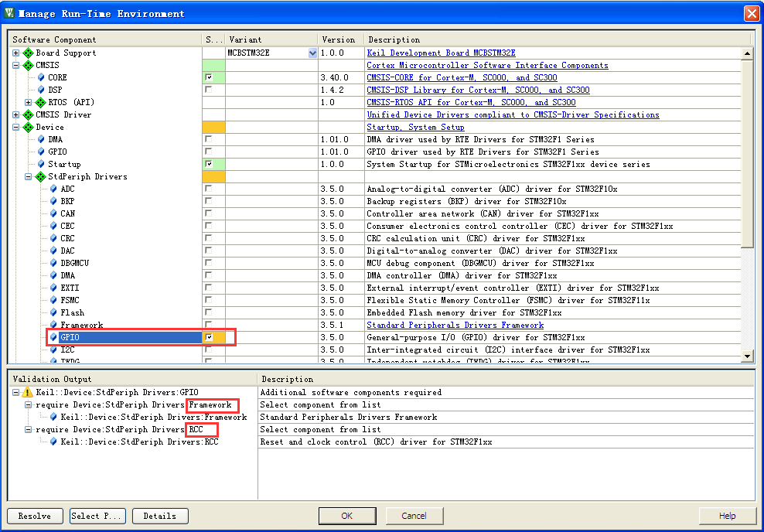Collapse the Device tree node

click(16, 127)
